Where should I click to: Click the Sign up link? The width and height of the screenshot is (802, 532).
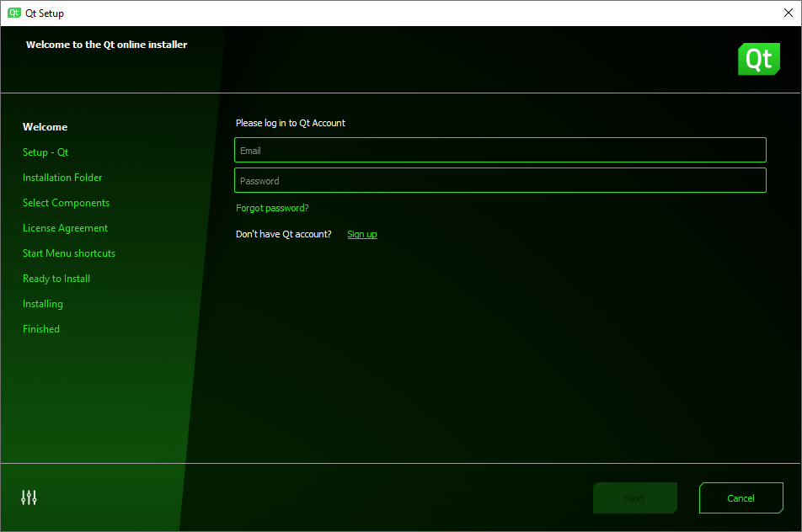click(361, 234)
